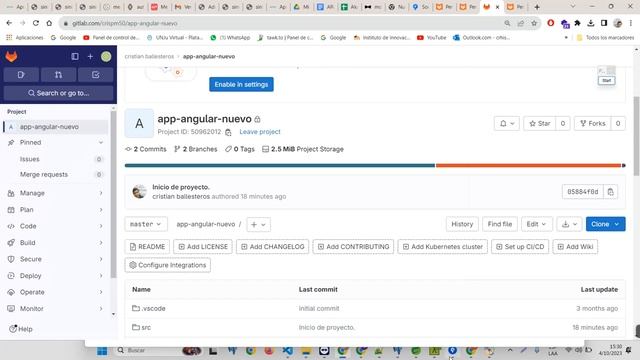The image size is (640, 360).
Task: Expand the Code menu
Action: pyautogui.click(x=56, y=226)
